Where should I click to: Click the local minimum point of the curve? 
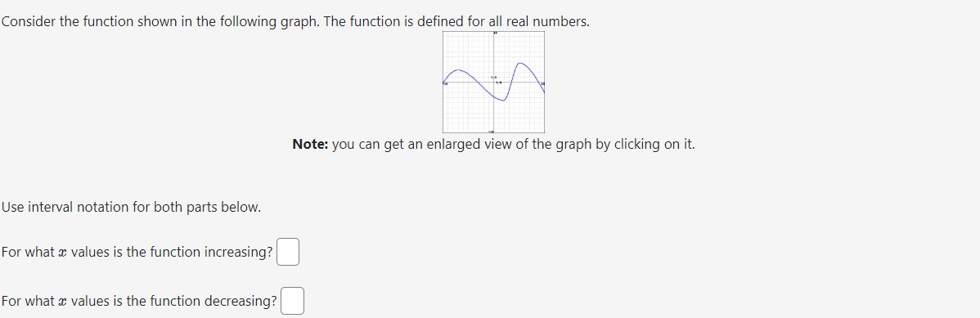point(503,100)
